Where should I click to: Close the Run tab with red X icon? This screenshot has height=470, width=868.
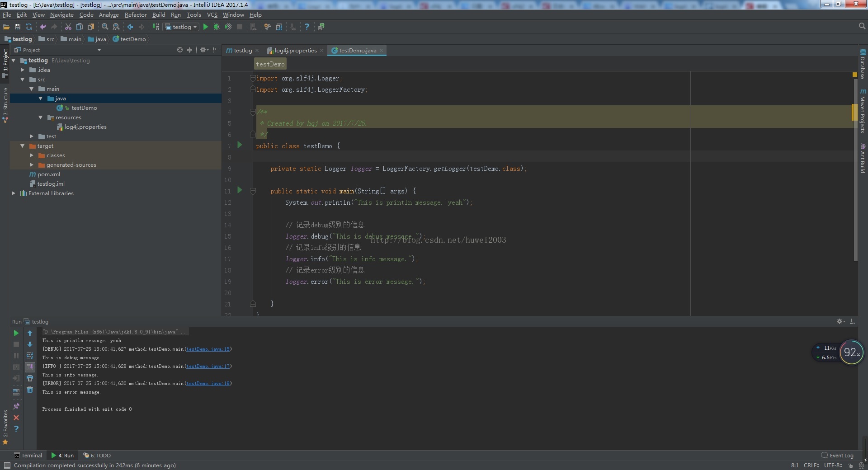(x=16, y=418)
